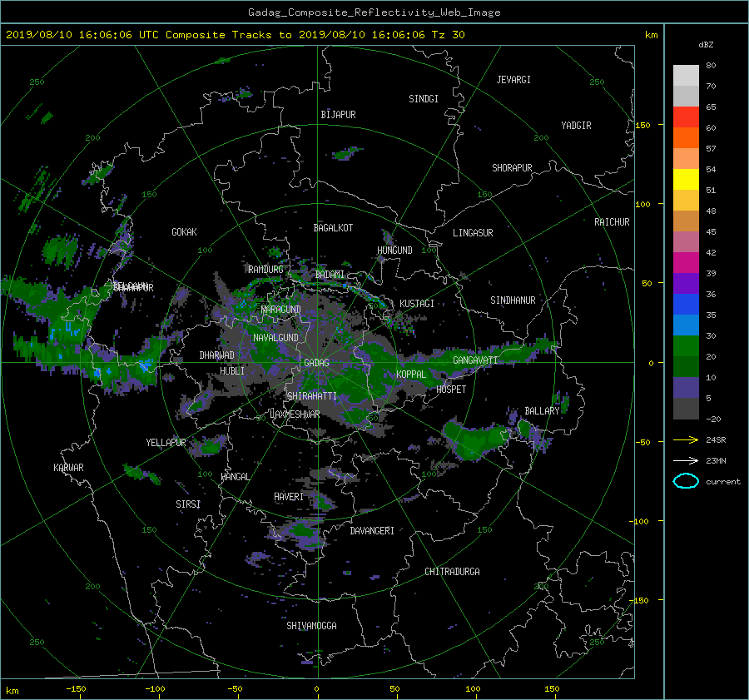Click the RAMDURG city label
749x700 pixels.
pos(265,270)
